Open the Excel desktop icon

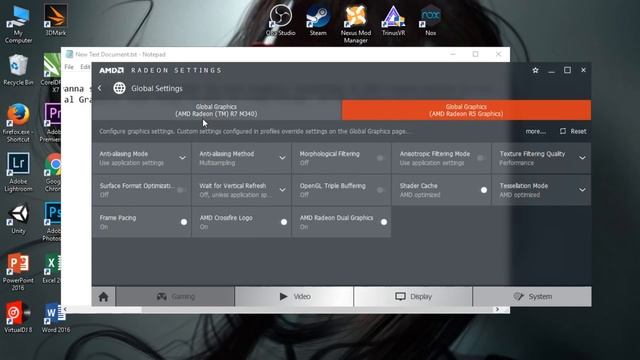pos(52,268)
